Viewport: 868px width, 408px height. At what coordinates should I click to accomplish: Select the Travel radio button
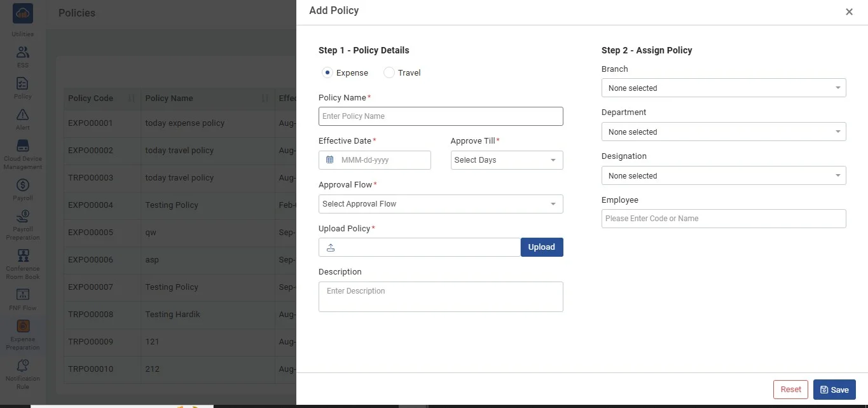(389, 73)
